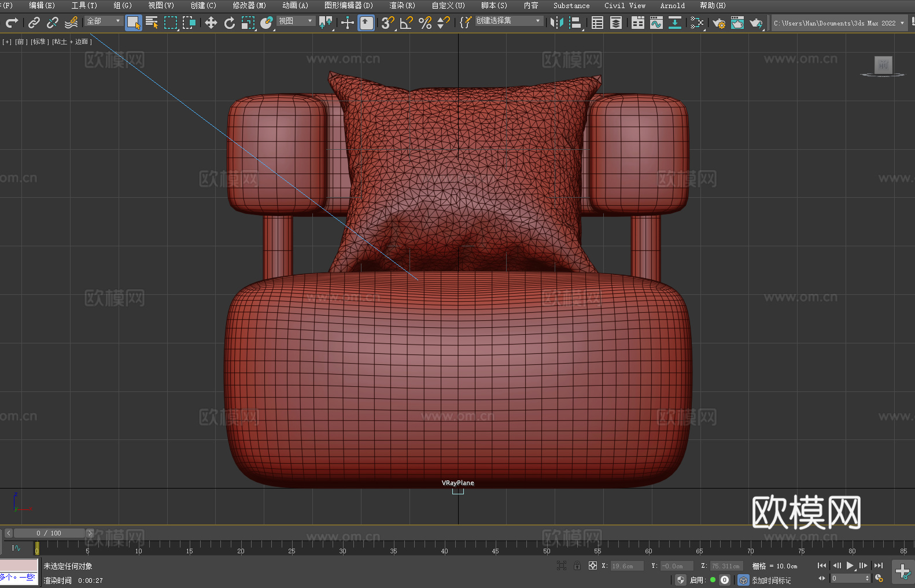Select the Move tool
Viewport: 915px width, 588px height.
pos(211,23)
